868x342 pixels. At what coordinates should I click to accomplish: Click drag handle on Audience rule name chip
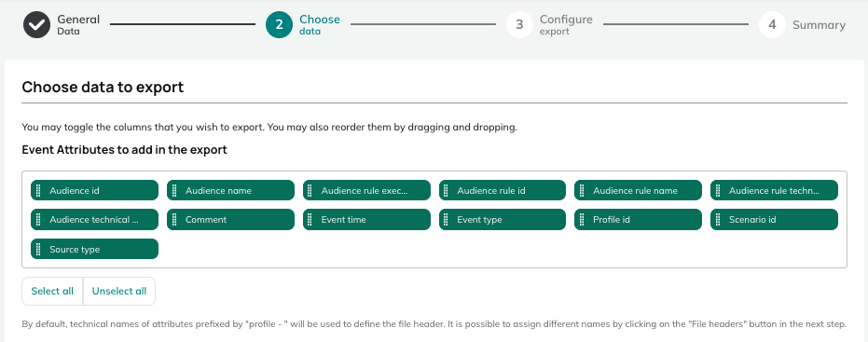click(582, 190)
